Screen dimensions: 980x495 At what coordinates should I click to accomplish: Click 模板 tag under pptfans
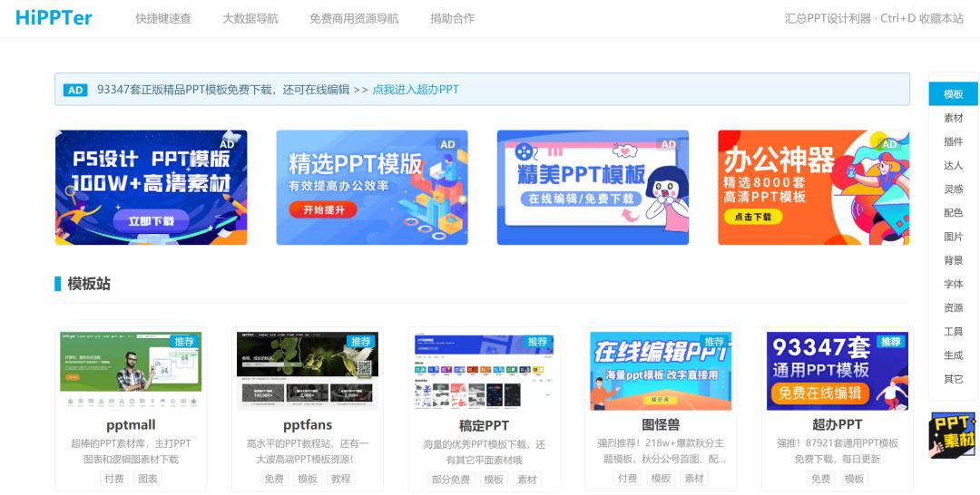click(x=308, y=479)
